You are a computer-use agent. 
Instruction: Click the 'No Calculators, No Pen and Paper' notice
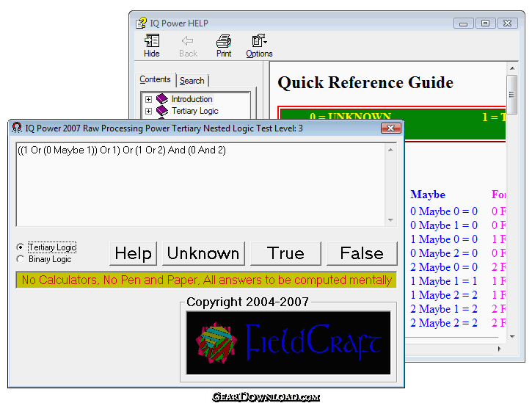tap(207, 280)
